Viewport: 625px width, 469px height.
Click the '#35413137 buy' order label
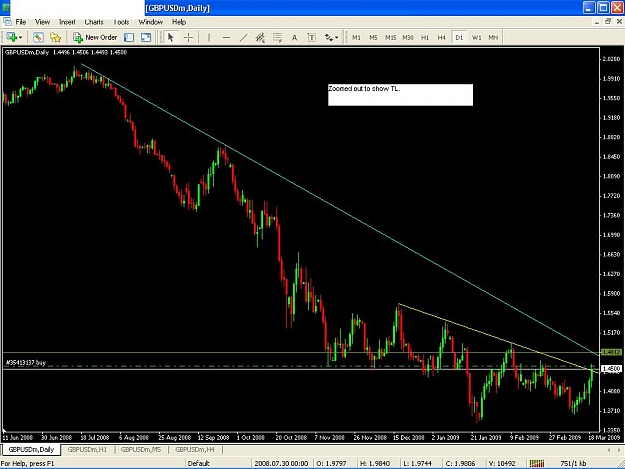point(26,363)
